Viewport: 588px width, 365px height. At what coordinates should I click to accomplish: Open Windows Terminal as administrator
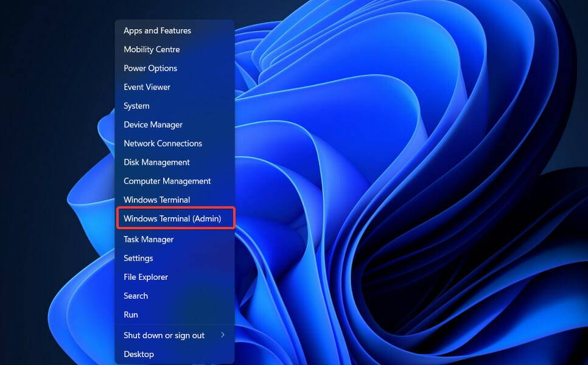[x=172, y=218]
